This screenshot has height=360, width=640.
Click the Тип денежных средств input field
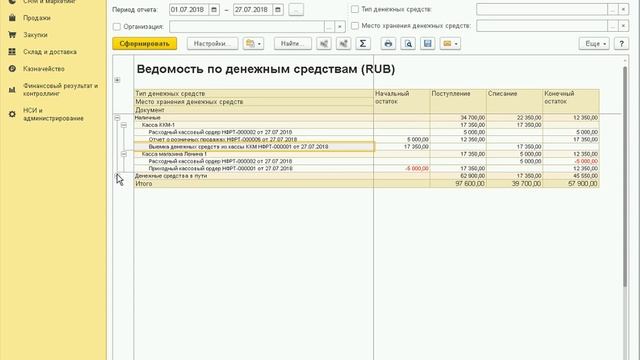pyautogui.click(x=542, y=9)
